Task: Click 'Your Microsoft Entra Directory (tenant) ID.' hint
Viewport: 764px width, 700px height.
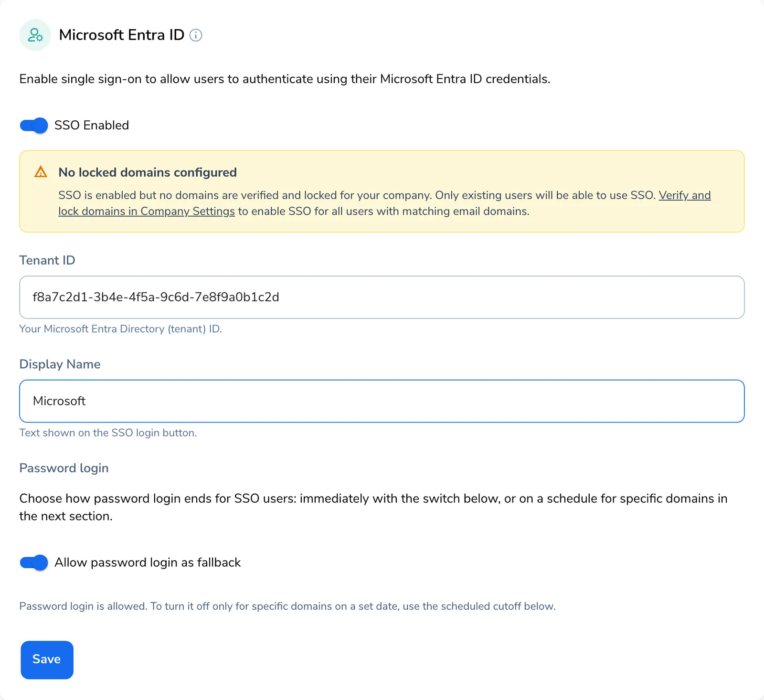Action: point(120,329)
